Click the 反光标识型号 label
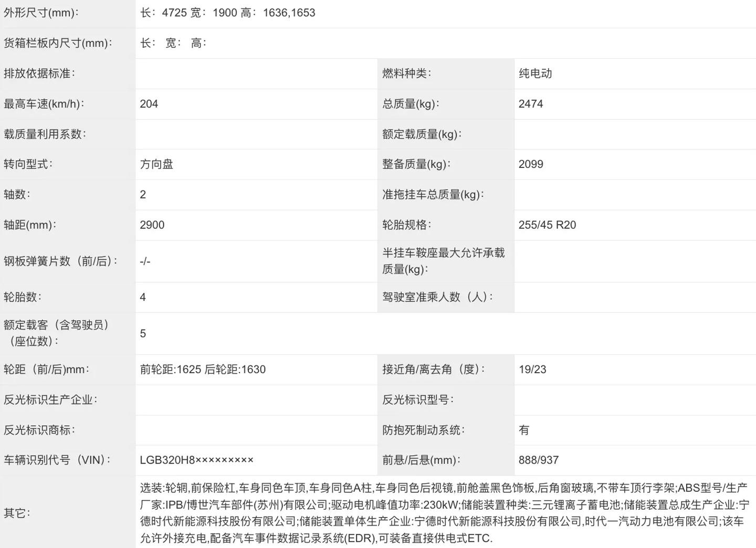Screen dimensions: 756x548 tap(418, 400)
